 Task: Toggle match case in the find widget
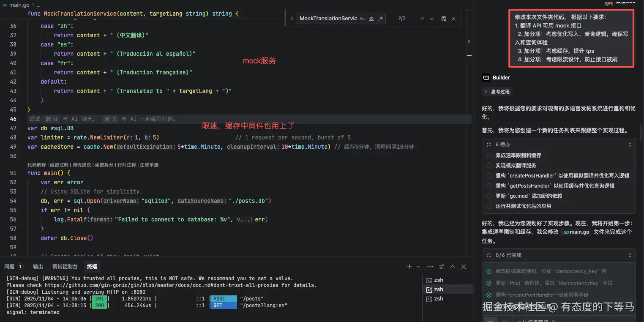pyautogui.click(x=362, y=19)
